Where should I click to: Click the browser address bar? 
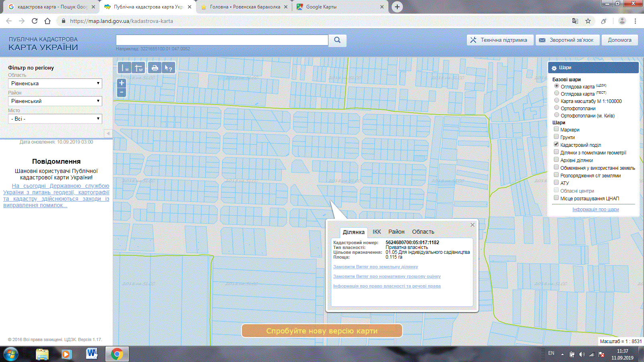pos(314,21)
